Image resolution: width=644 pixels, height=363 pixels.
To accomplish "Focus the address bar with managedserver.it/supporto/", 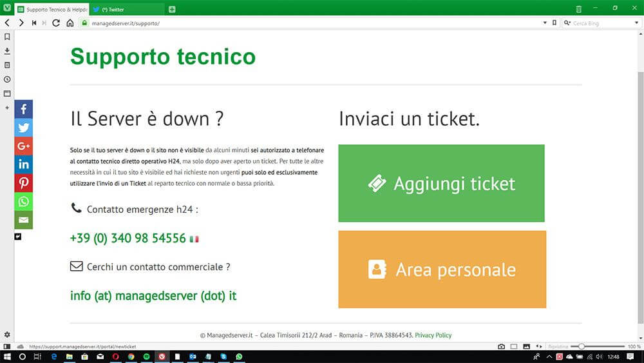I will (312, 23).
